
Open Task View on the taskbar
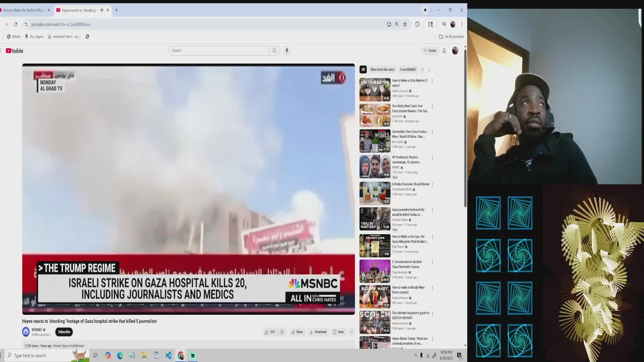coord(95,355)
